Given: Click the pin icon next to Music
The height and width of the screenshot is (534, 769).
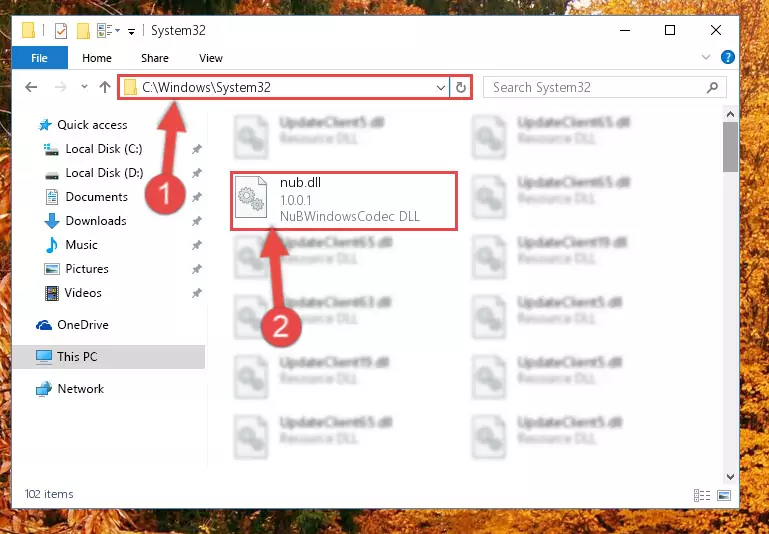Looking at the screenshot, I should 197,245.
